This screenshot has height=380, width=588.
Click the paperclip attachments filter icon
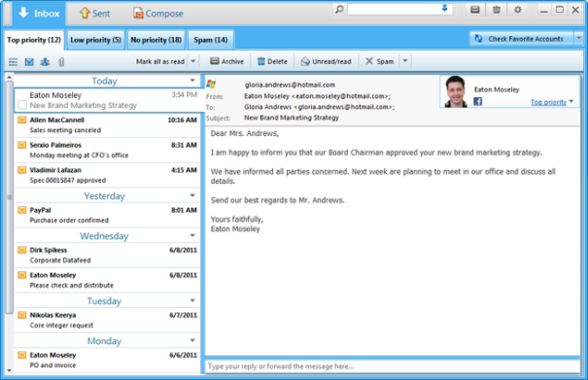61,62
